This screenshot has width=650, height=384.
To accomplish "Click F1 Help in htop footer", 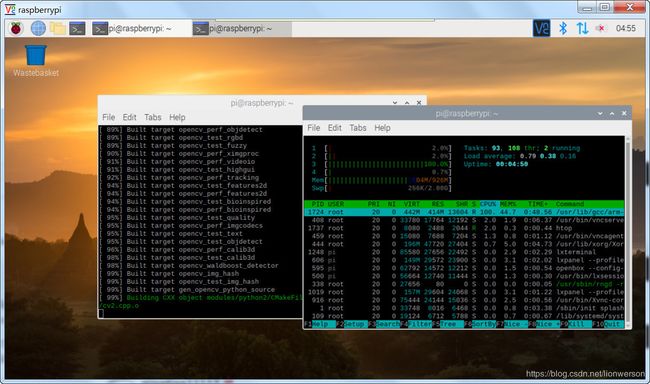I will [320, 324].
